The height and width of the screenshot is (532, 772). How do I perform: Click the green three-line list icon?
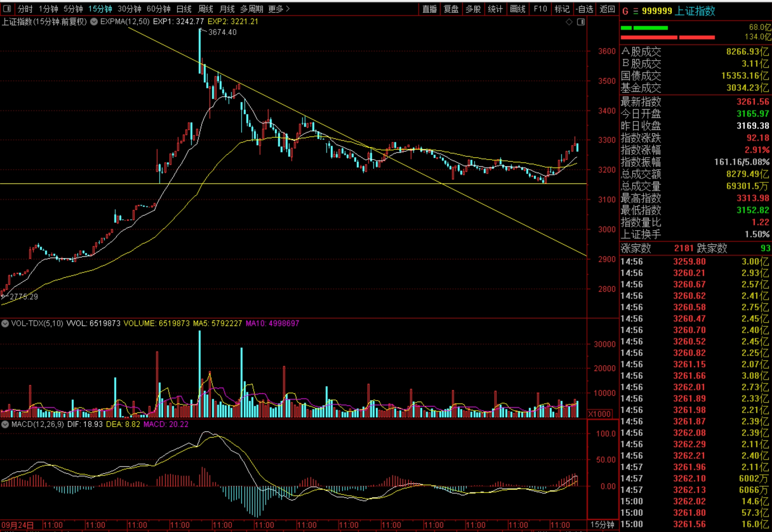(x=635, y=11)
